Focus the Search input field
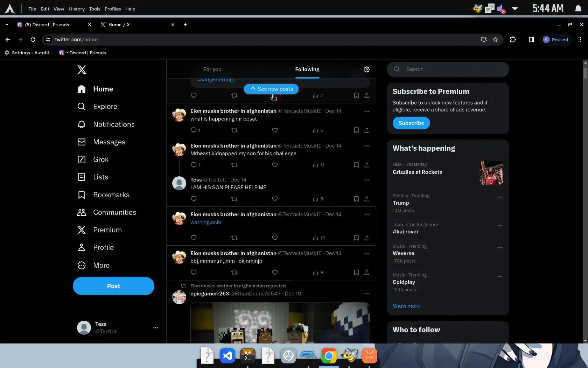 (x=448, y=69)
